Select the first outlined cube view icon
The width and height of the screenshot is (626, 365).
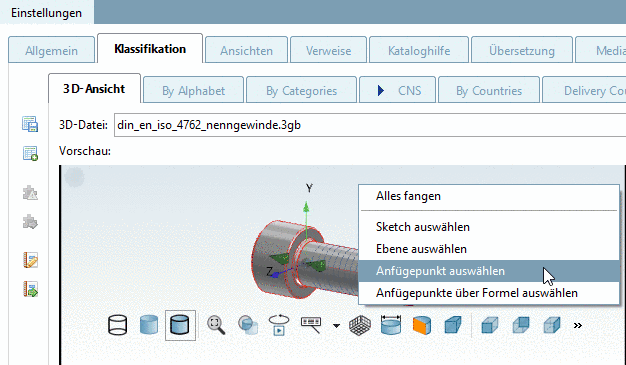(490, 325)
